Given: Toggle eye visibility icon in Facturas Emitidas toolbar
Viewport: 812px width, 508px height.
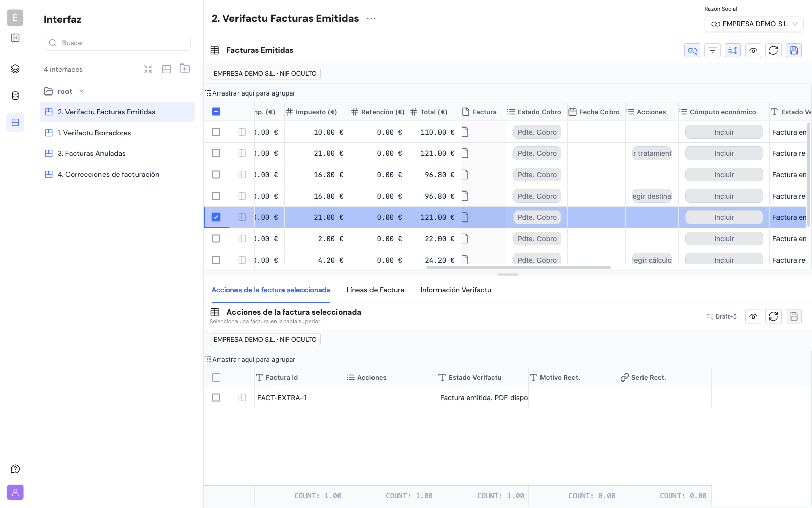Looking at the screenshot, I should point(753,50).
